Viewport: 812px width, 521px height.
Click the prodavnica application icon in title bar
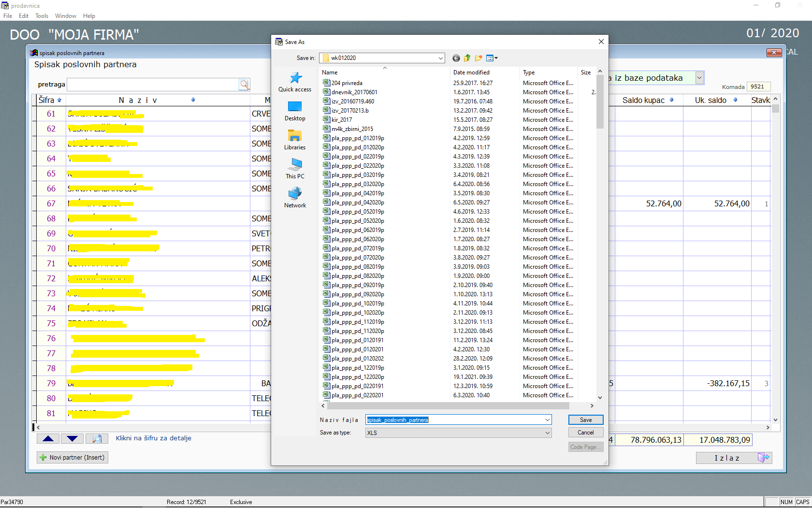(5, 5)
